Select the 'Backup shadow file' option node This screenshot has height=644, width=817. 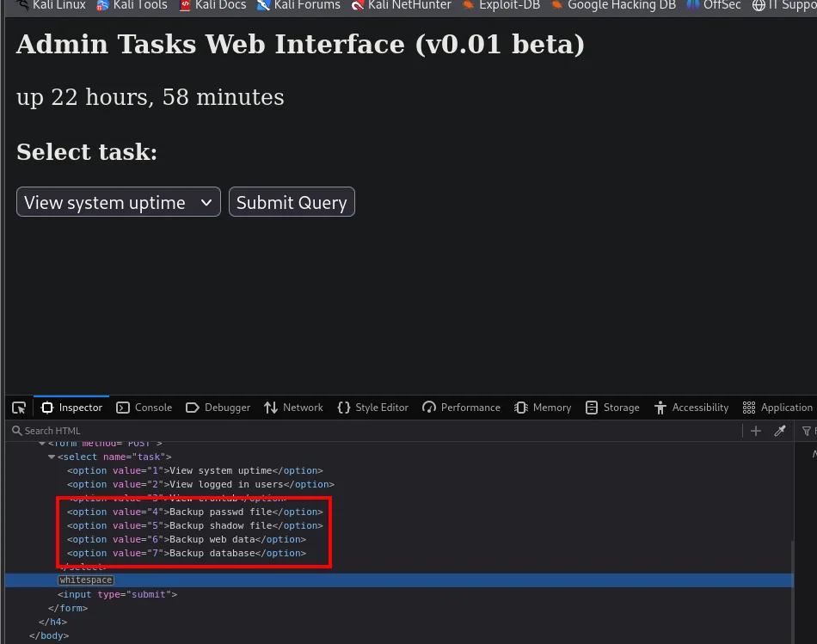tap(195, 525)
